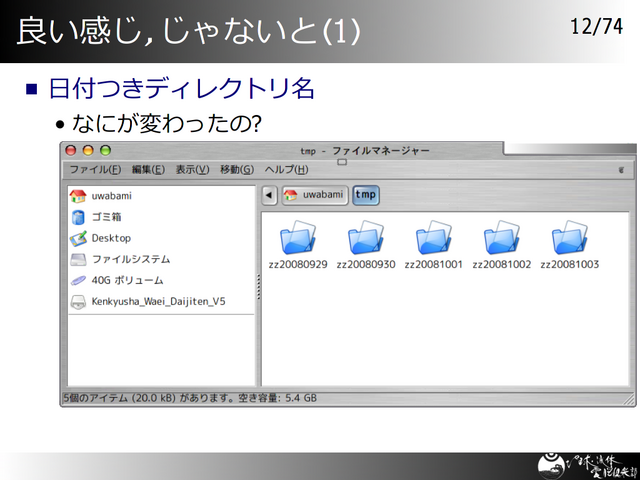640x480 pixels.
Task: Select the zz20080930 folder icon
Action: point(366,238)
